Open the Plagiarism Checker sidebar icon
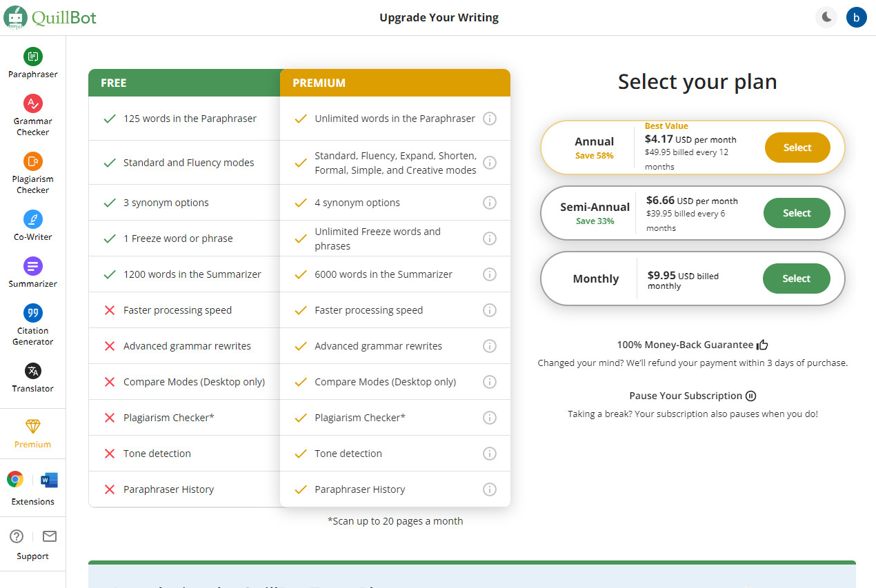This screenshot has height=588, width=876. [32, 161]
